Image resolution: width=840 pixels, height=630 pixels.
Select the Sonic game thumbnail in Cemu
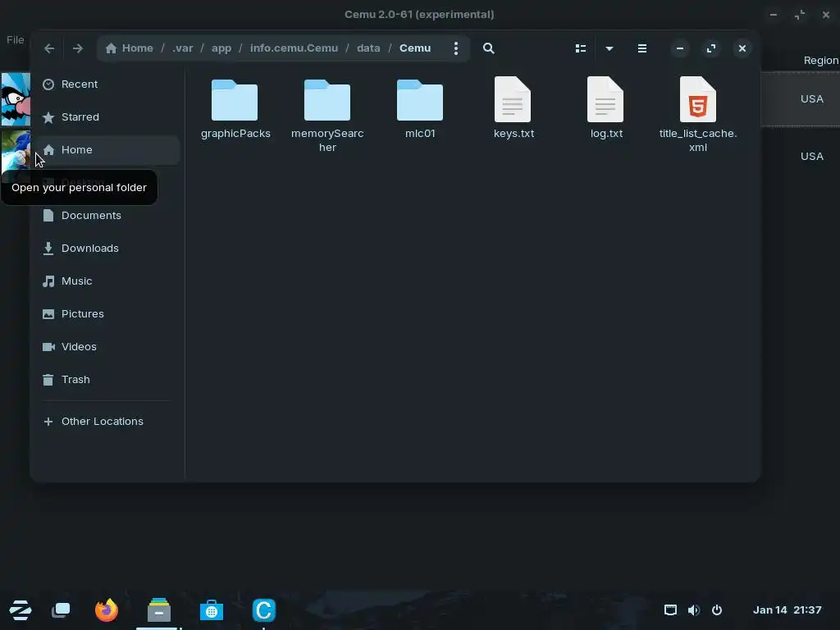pos(16,150)
